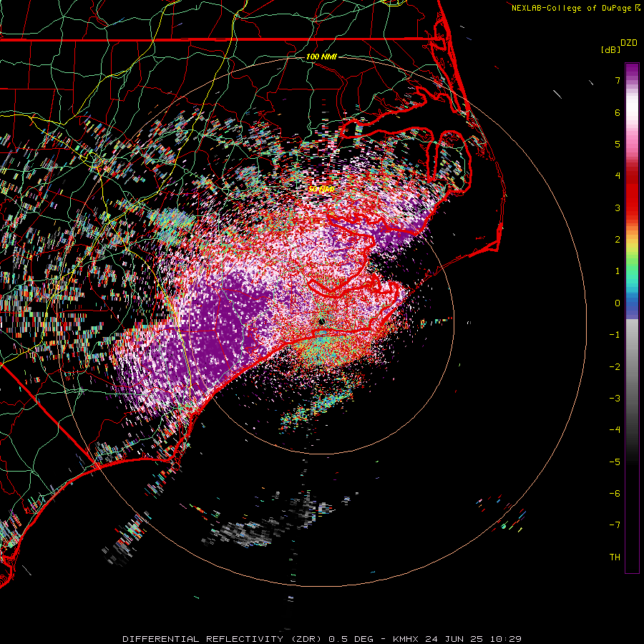Image resolution: width=644 pixels, height=644 pixels.
Task: Click the blue section of color bar near 0 dB
Action: coord(632,305)
